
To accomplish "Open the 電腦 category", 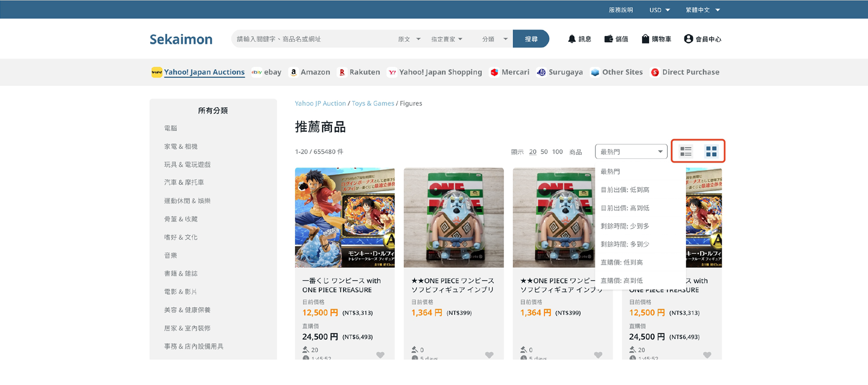I will [x=170, y=128].
